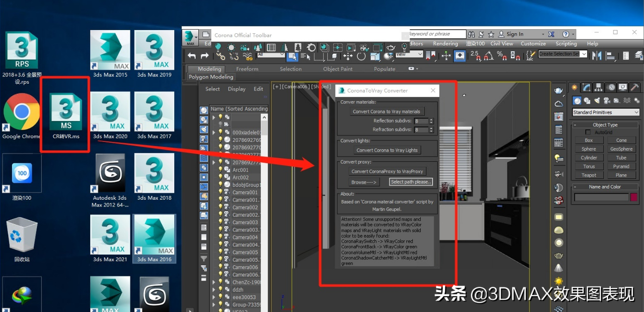The height and width of the screenshot is (312, 644).
Task: Toggle the Percent Snap icon
Action: [502, 56]
